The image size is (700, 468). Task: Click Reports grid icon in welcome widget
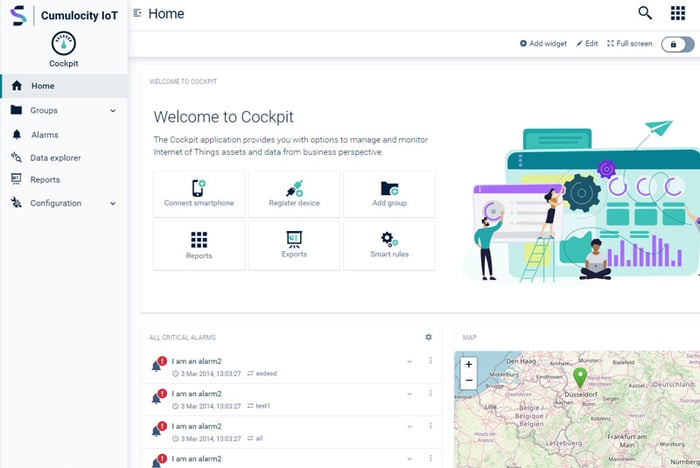click(199, 240)
